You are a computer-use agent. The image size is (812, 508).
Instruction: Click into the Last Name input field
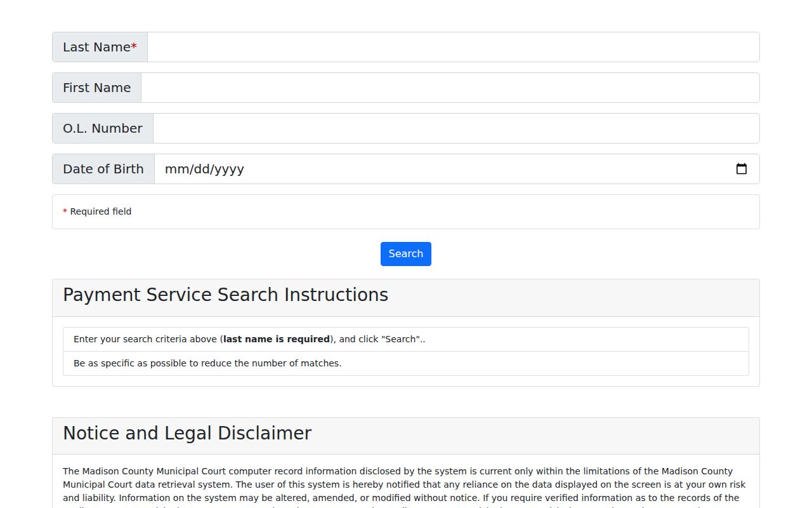tap(453, 47)
